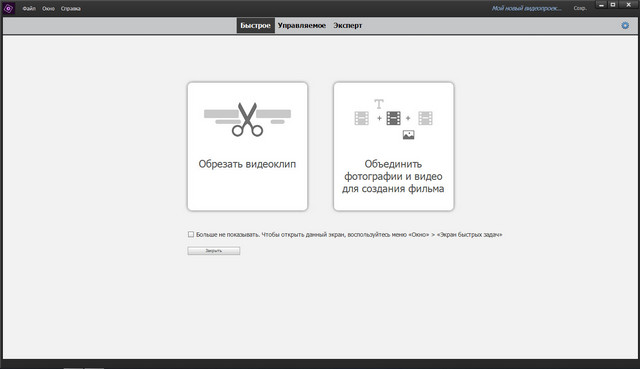Screen dimensions: 640x369
Task: Click the leftmost gray filmstrip icon
Action: click(x=362, y=118)
